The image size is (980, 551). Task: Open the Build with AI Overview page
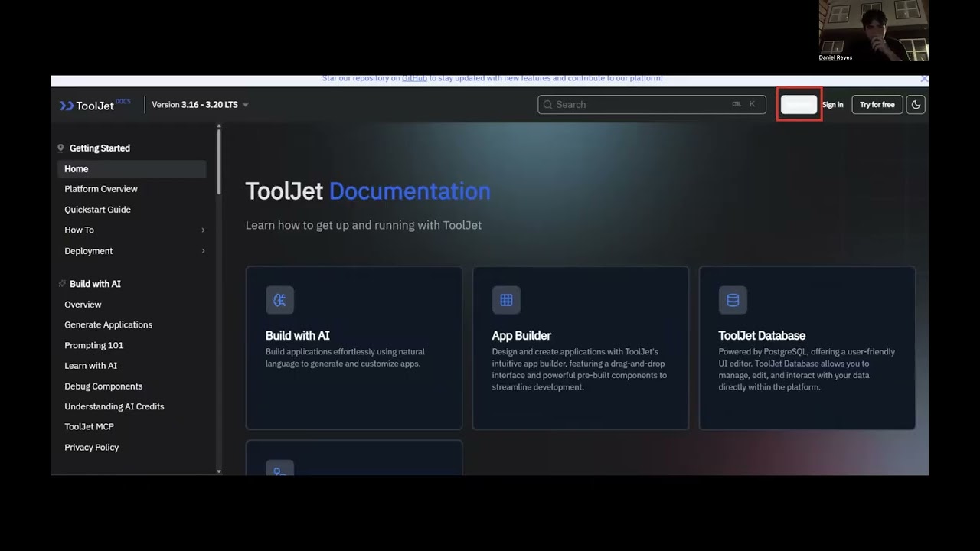point(83,305)
